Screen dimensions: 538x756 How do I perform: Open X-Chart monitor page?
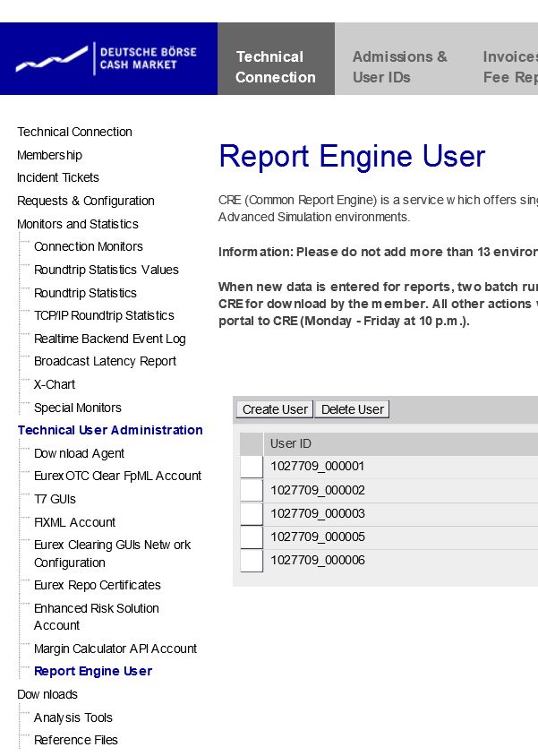pyautogui.click(x=55, y=385)
